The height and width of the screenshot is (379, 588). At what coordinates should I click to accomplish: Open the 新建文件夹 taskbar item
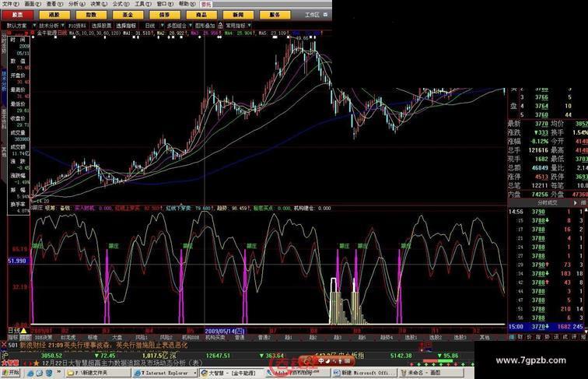[98, 373]
